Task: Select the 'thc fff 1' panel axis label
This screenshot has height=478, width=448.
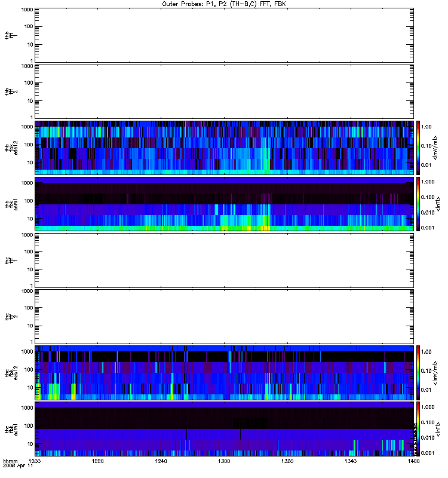Action: point(11,261)
